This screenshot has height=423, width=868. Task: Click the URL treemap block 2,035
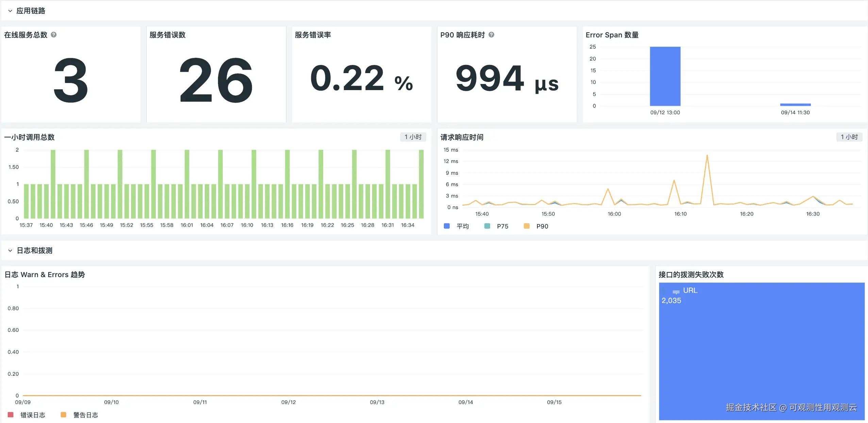[762, 350]
